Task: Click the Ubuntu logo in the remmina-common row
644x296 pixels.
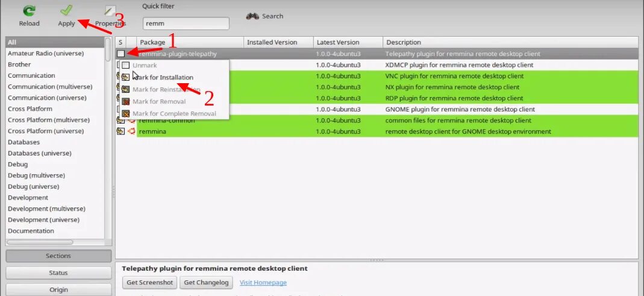Action: coord(131,120)
